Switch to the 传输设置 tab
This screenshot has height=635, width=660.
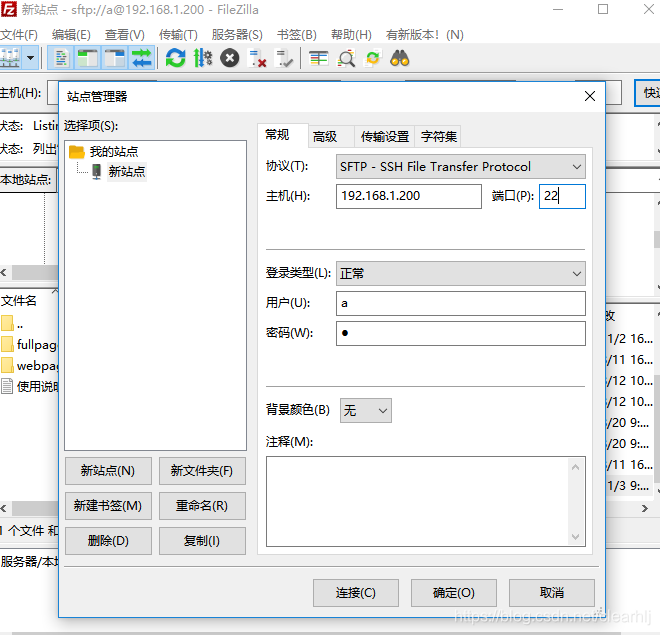(x=385, y=136)
